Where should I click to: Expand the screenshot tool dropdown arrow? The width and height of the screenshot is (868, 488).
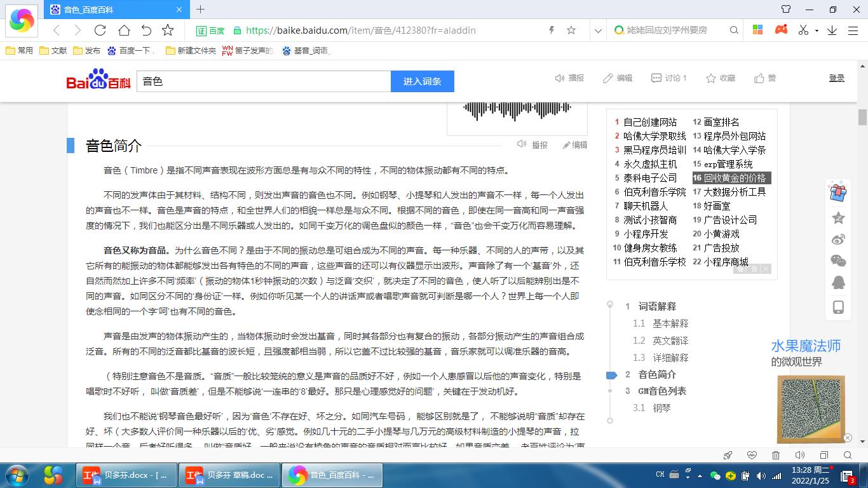816,30
